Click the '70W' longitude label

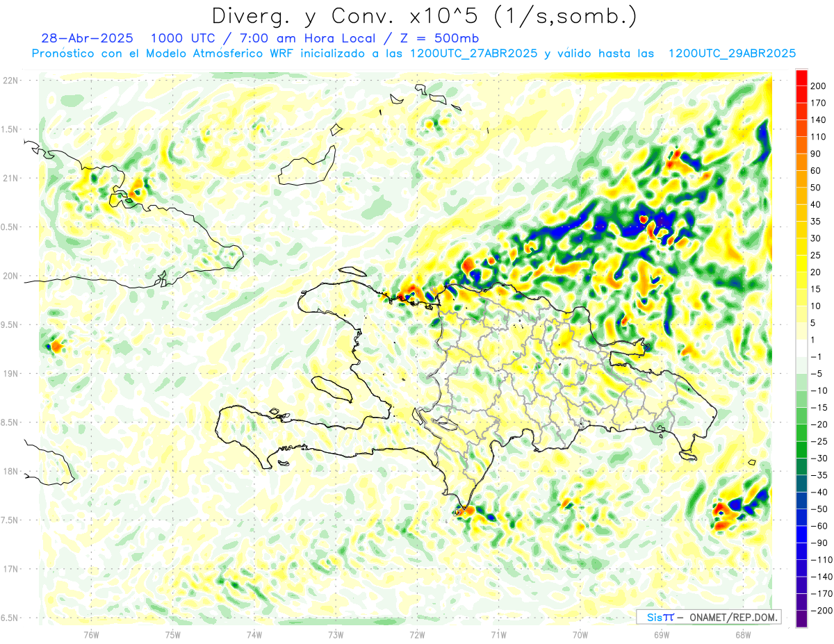point(580,634)
